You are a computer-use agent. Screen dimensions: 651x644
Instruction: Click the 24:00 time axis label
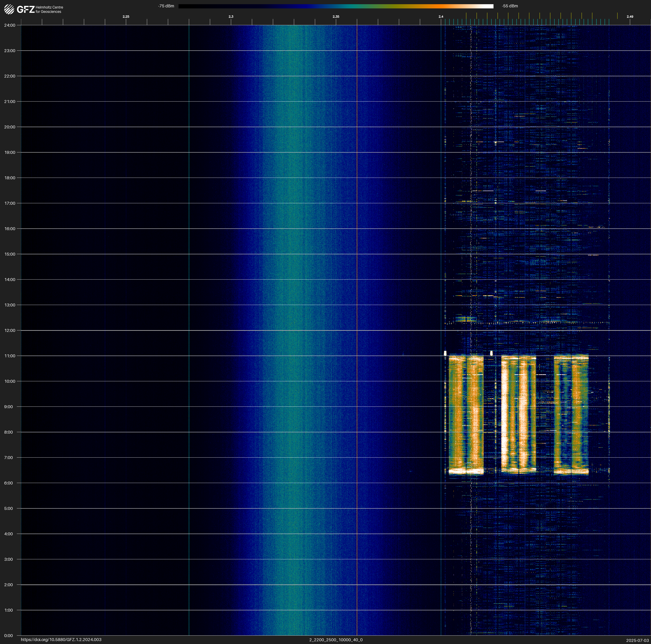(10, 25)
